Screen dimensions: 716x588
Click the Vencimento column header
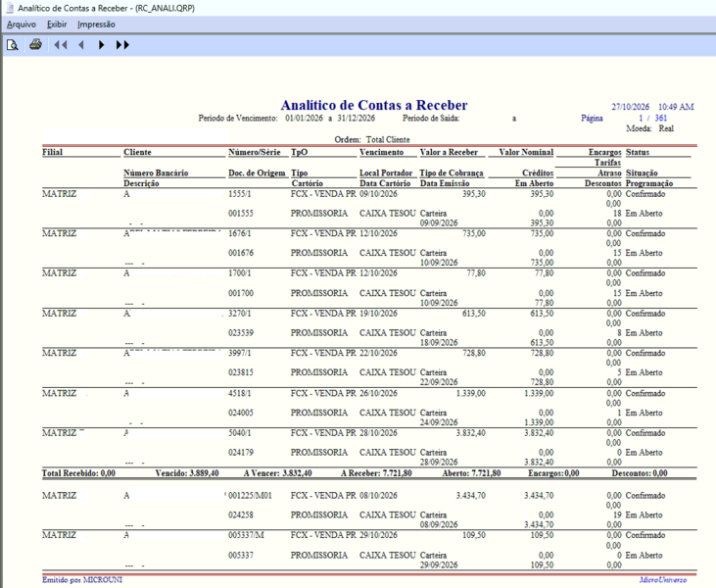[381, 152]
